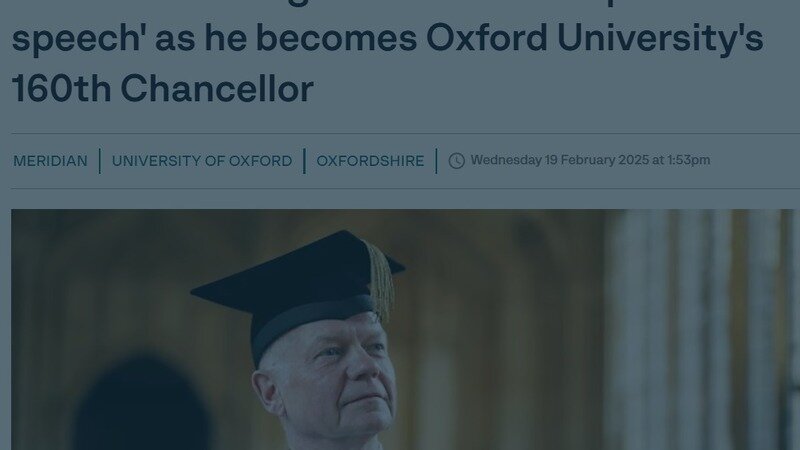The height and width of the screenshot is (450, 800).
Task: Click the partially visible top headline line
Action: (400, 4)
